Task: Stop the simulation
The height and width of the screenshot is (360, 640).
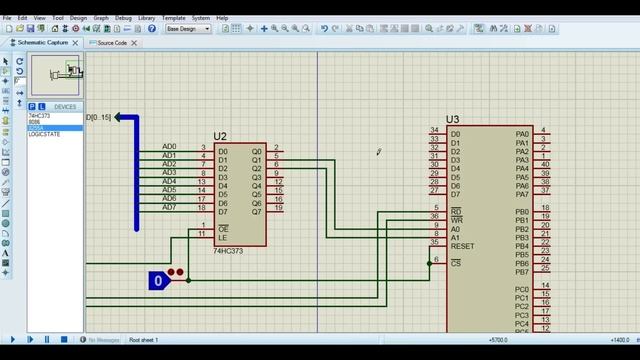Action: click(64, 339)
